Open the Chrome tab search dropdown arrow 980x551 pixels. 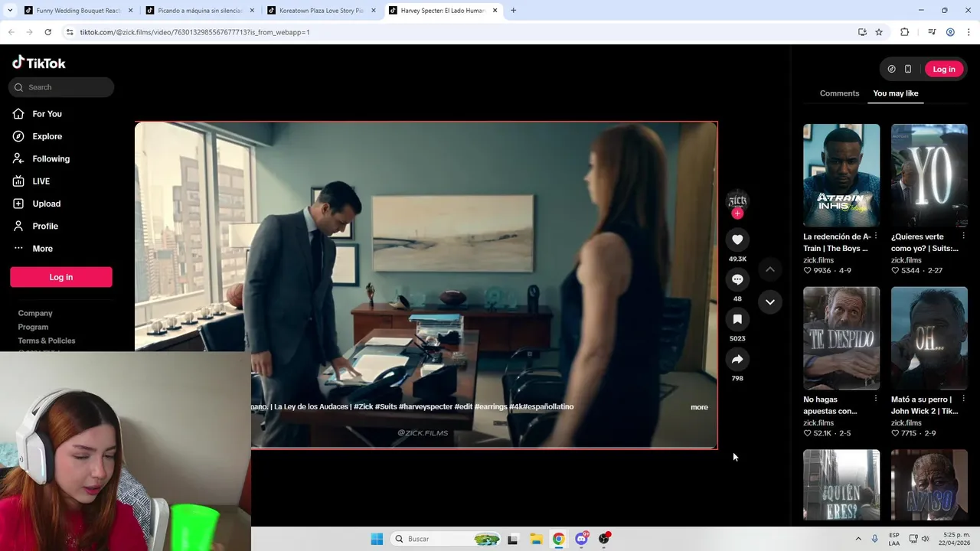pyautogui.click(x=9, y=11)
